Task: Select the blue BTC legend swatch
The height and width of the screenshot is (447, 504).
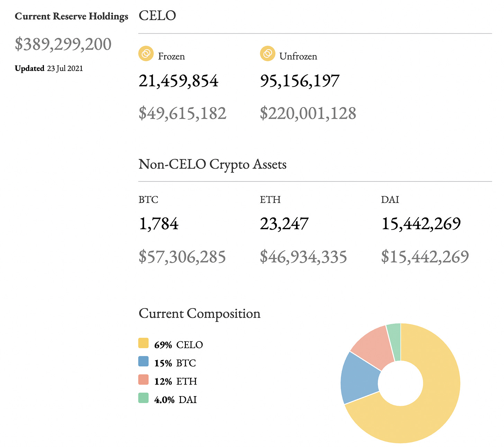Action: pyautogui.click(x=143, y=361)
